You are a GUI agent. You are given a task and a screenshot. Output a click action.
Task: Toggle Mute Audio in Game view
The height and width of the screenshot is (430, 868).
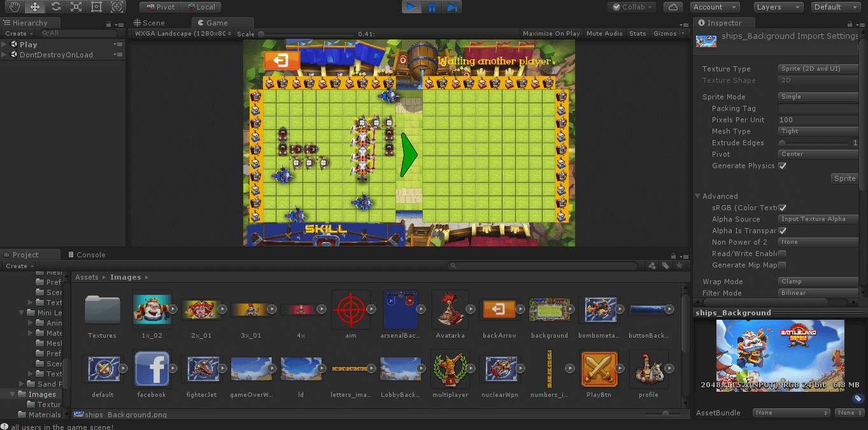coord(604,34)
